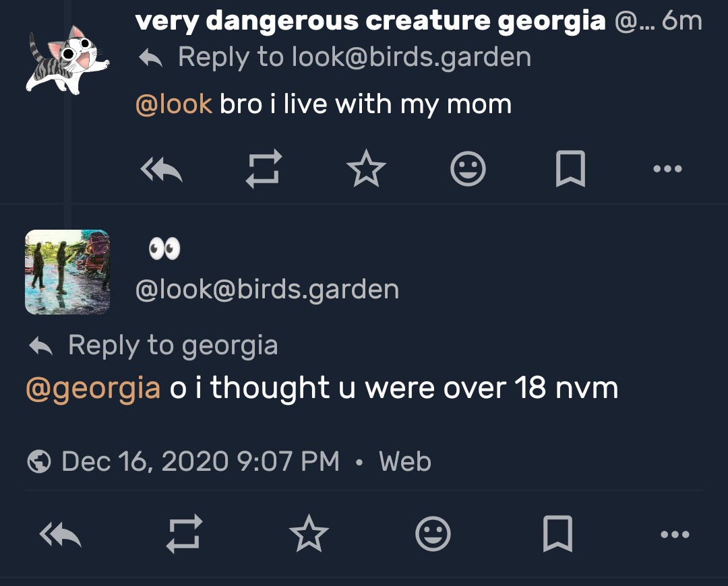Open 'Reply to look@birds.garden' parent link
The width and height of the screenshot is (728, 586).
tap(354, 57)
